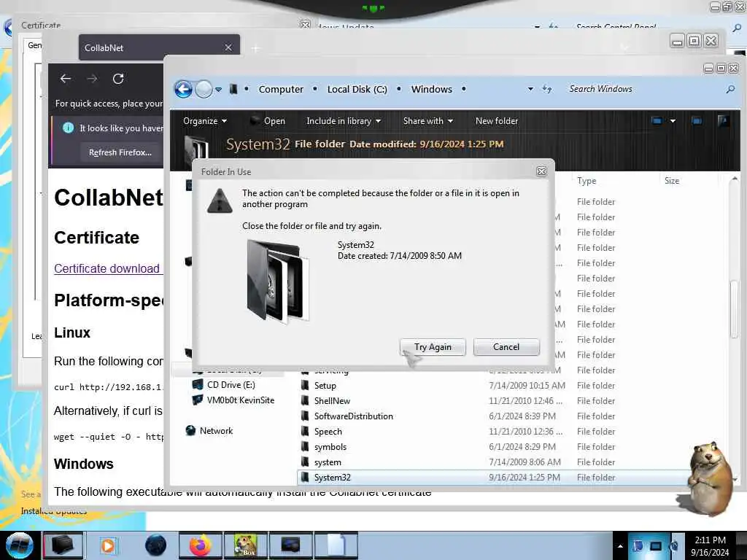Expand Include in library menu
This screenshot has width=747, height=560.
(344, 121)
